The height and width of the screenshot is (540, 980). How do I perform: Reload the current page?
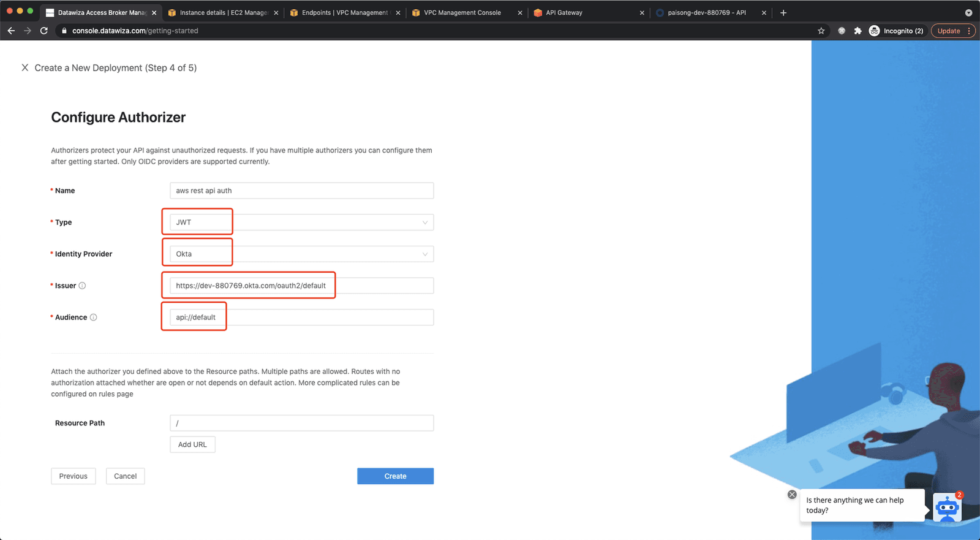pos(44,31)
